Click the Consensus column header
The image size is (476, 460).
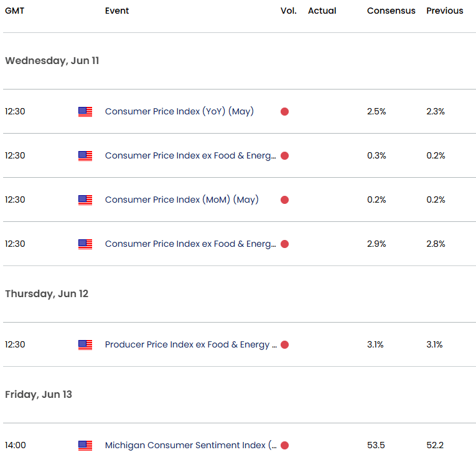[390, 11]
